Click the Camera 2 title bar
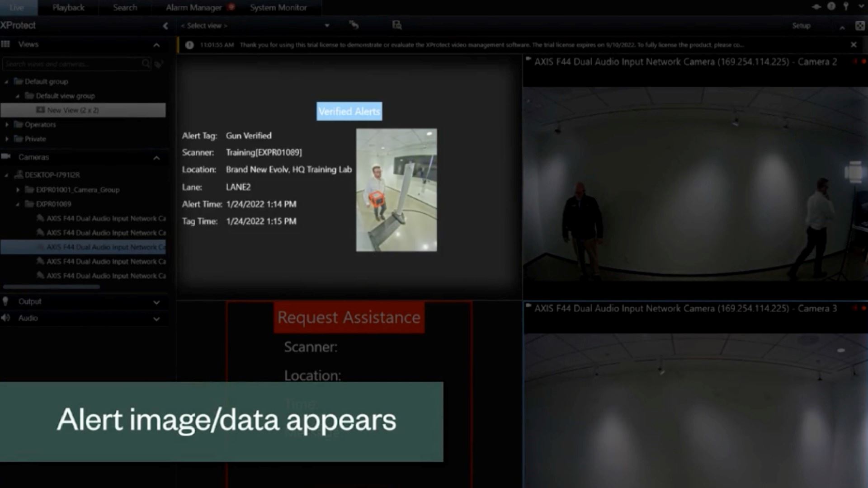This screenshot has height=488, width=868. coord(695,62)
